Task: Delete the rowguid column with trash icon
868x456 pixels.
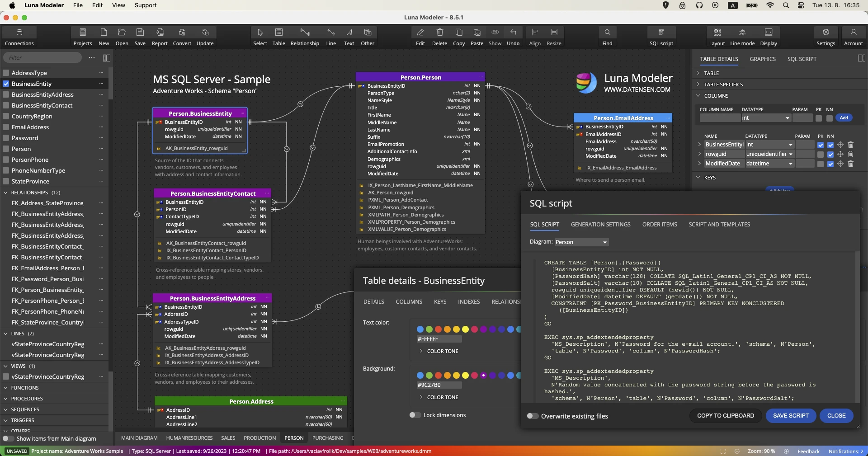Action: [850, 154]
